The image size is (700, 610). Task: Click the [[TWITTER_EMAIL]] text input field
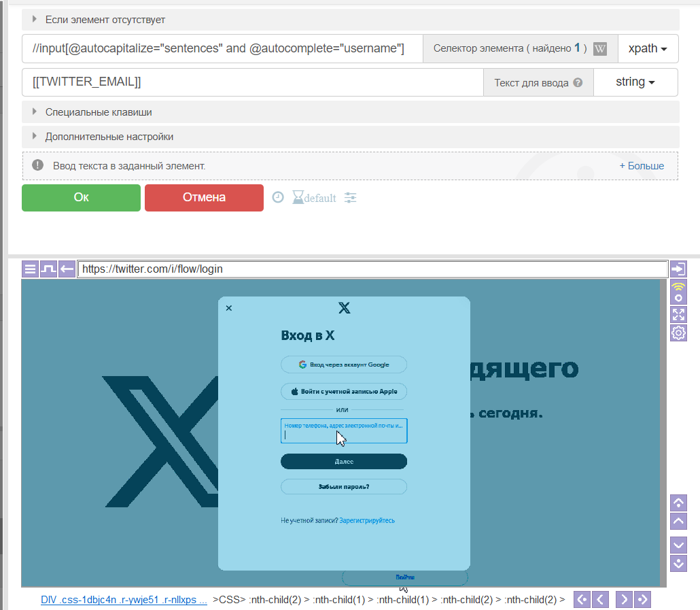pos(251,82)
